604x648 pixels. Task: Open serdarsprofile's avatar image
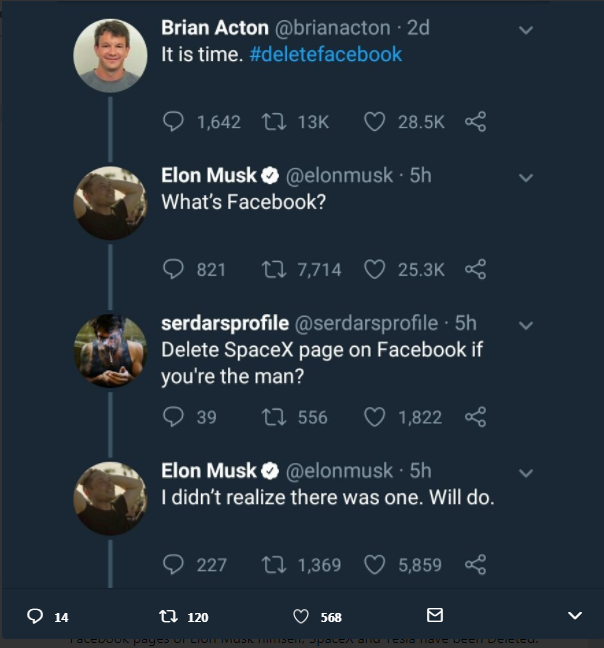[x=110, y=350]
